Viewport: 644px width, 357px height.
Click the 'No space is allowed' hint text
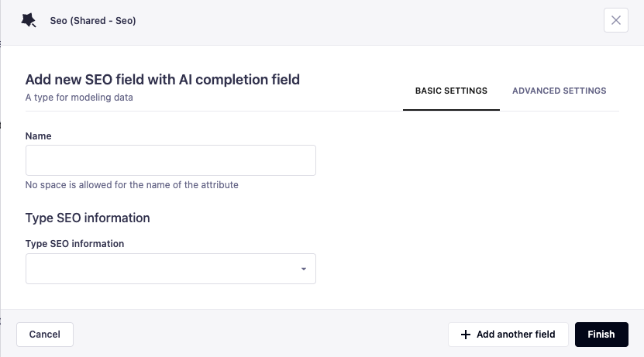tap(132, 185)
